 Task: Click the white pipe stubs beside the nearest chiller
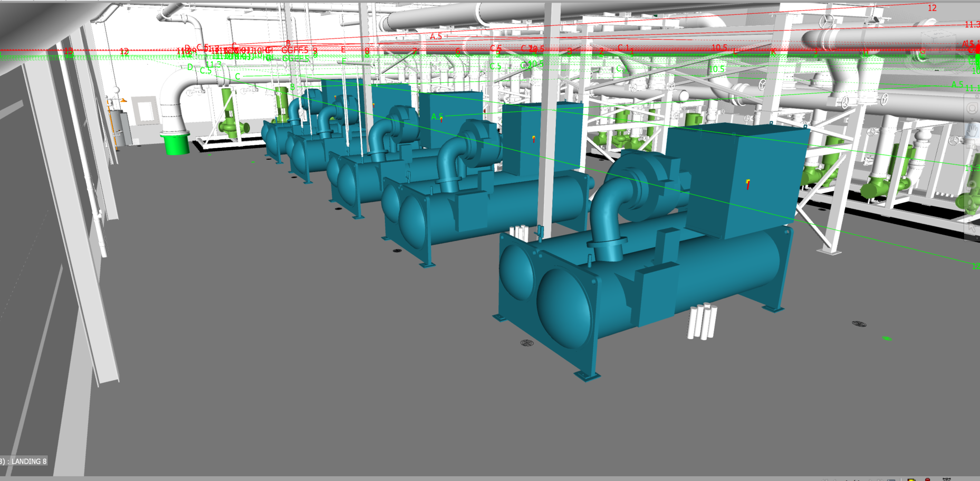(702, 321)
